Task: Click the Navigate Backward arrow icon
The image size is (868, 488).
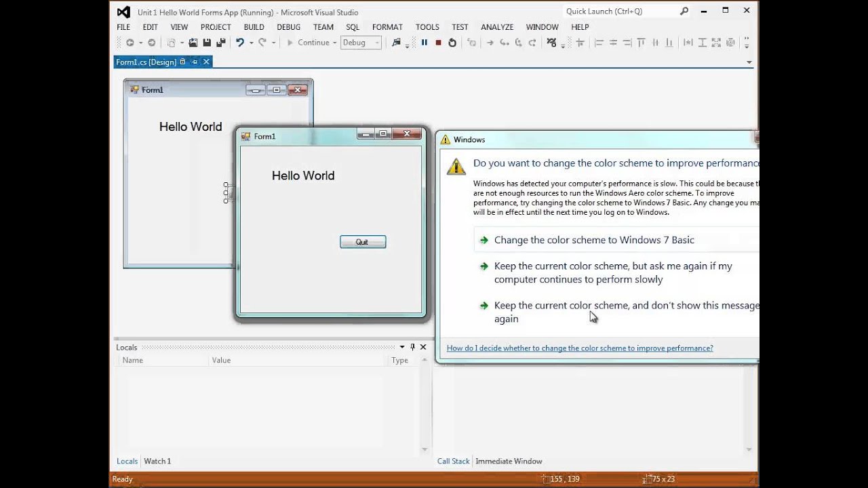Action: pyautogui.click(x=130, y=43)
